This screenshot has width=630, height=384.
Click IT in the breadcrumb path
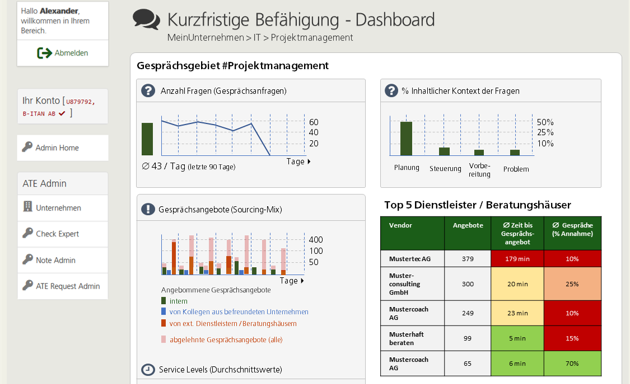[257, 38]
